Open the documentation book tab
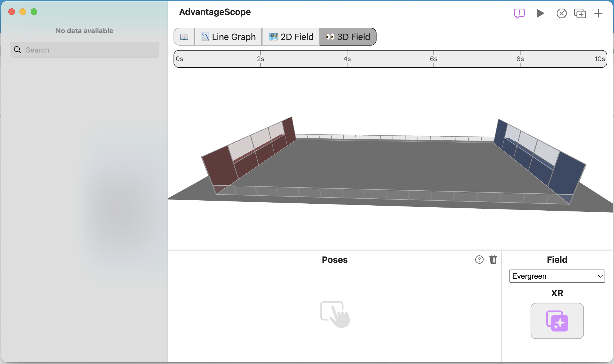The height and width of the screenshot is (364, 614). tap(184, 37)
